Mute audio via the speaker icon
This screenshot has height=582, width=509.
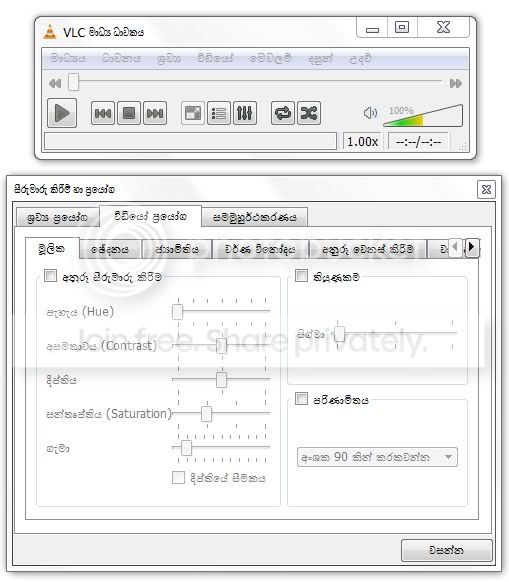(x=370, y=113)
